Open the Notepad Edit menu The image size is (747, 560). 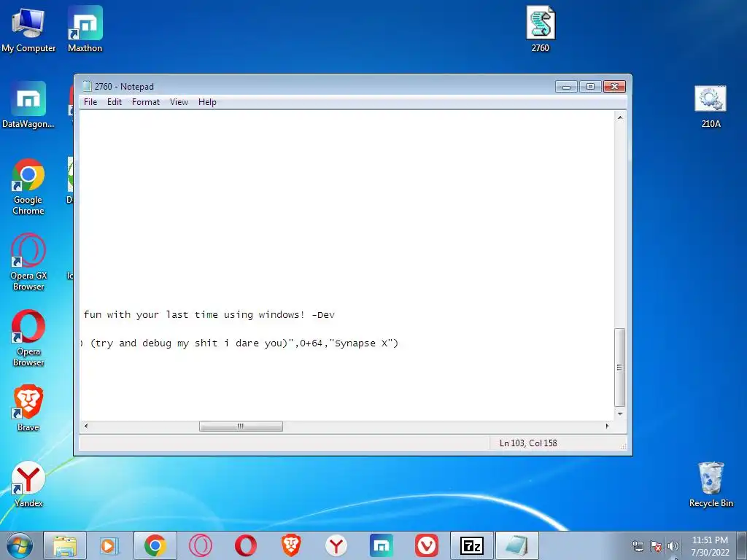pyautogui.click(x=115, y=102)
